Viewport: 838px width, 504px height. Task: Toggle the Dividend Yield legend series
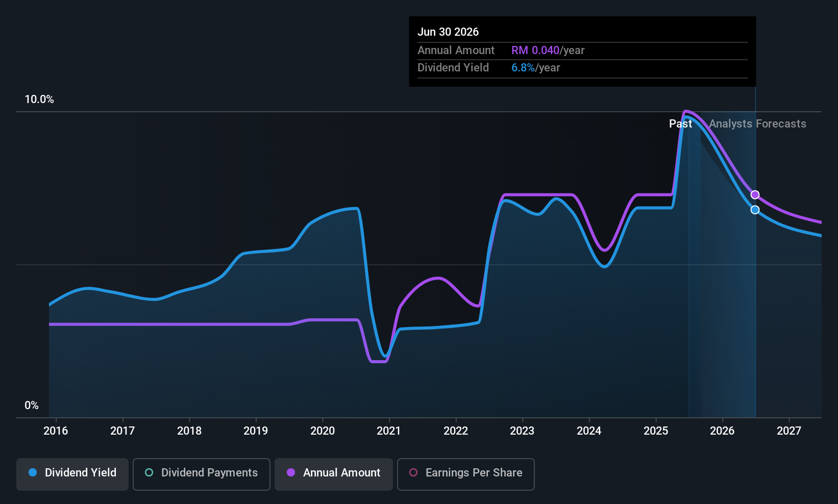click(72, 474)
